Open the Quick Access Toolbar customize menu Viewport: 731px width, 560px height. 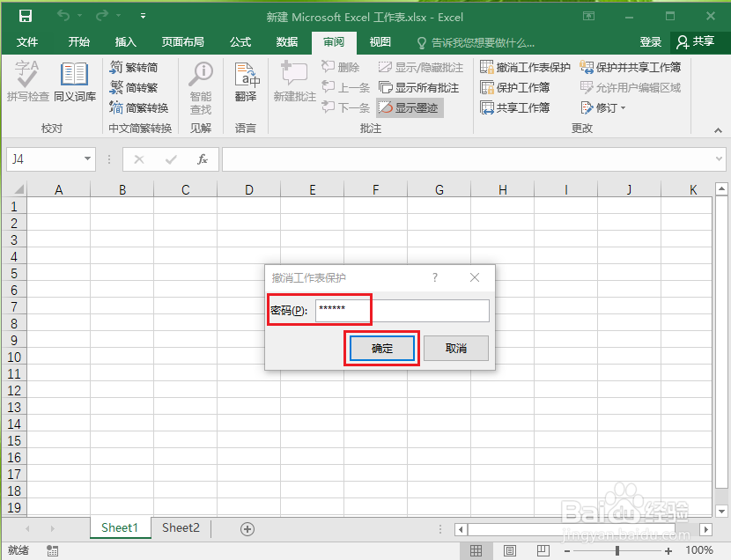tap(143, 15)
